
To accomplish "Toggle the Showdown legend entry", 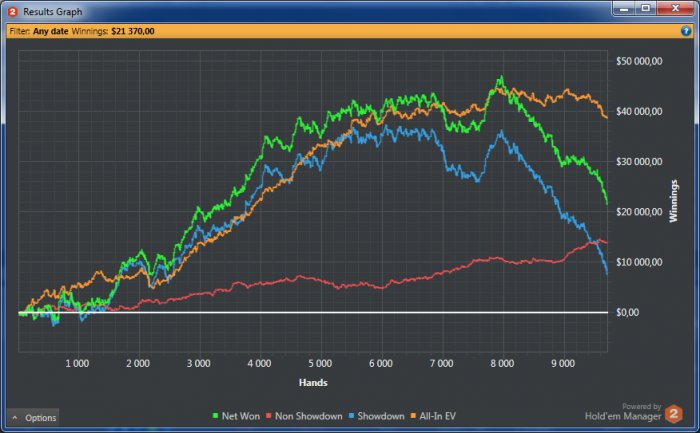I will tap(376, 416).
